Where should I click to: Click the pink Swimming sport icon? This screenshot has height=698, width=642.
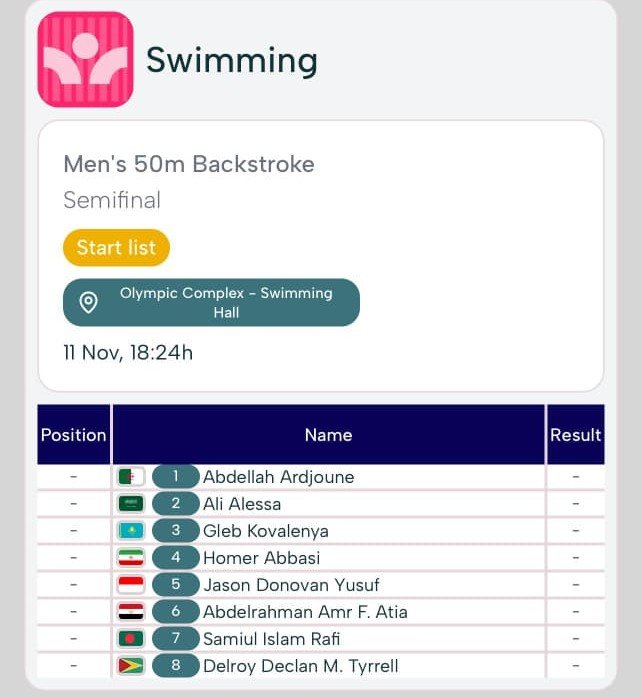(85, 60)
